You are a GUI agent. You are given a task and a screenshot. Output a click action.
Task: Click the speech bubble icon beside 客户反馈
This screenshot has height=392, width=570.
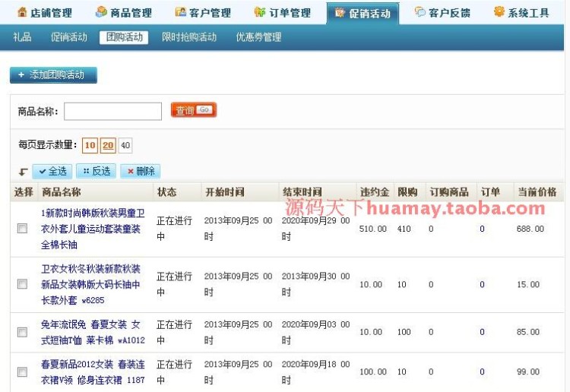point(420,12)
